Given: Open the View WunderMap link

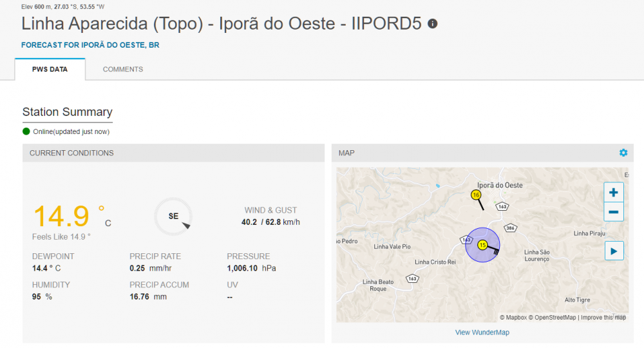Looking at the screenshot, I should [482, 333].
